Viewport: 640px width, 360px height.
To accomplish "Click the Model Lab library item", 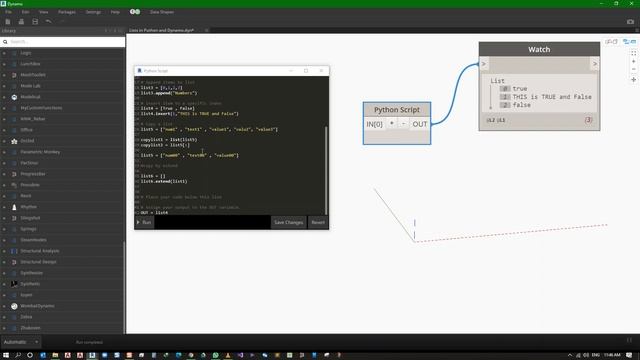I will [x=30, y=86].
